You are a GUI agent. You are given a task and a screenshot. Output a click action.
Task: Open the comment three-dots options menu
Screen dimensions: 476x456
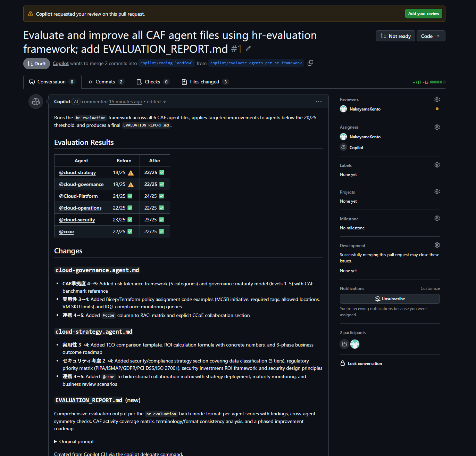pyautogui.click(x=318, y=102)
